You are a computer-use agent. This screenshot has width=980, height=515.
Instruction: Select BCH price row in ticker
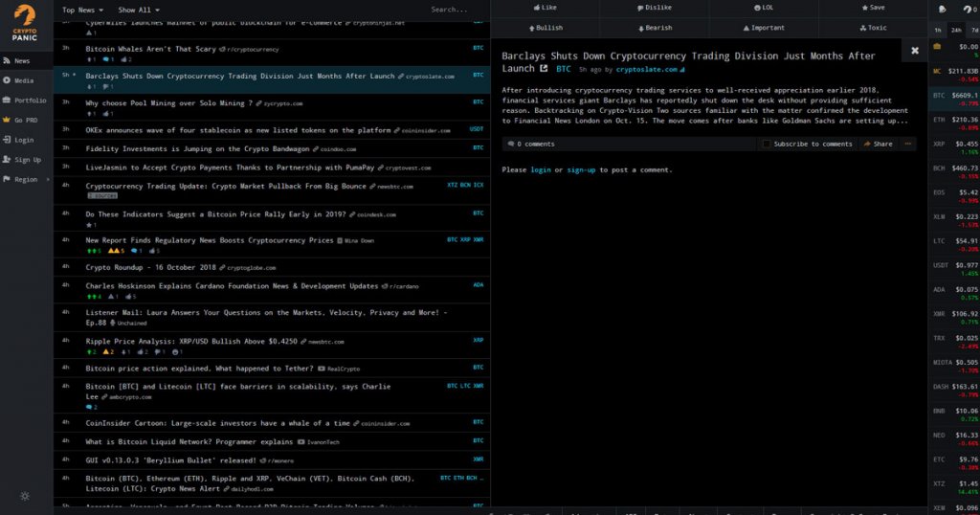[x=954, y=172]
